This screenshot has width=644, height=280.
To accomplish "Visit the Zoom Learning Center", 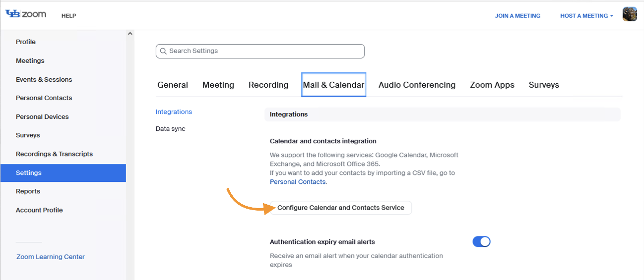I will 51,257.
